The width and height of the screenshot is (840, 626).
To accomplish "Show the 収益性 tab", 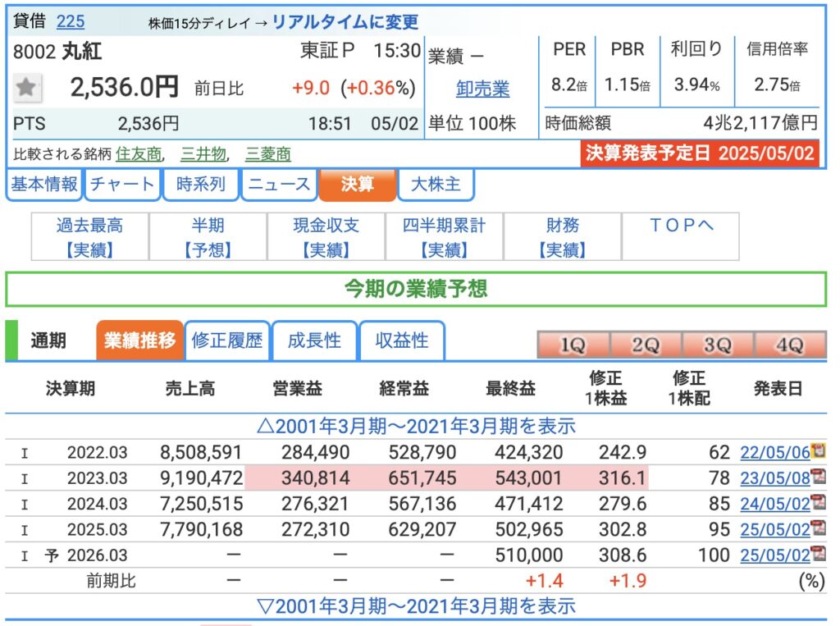I will 402,340.
